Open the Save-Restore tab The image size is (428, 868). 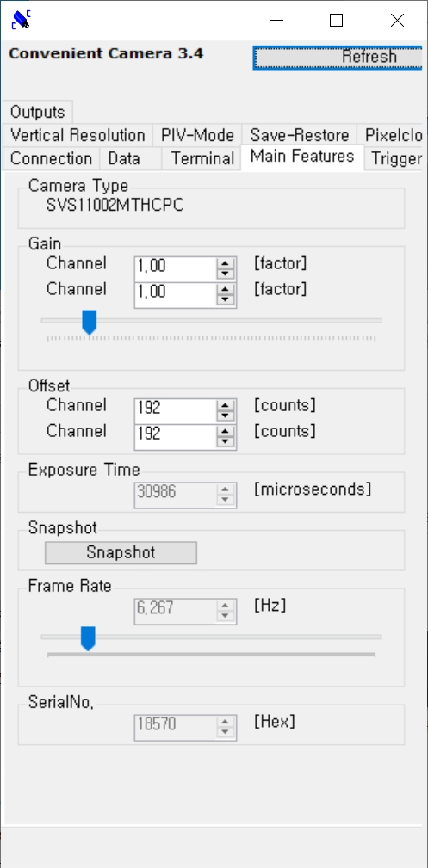(300, 135)
